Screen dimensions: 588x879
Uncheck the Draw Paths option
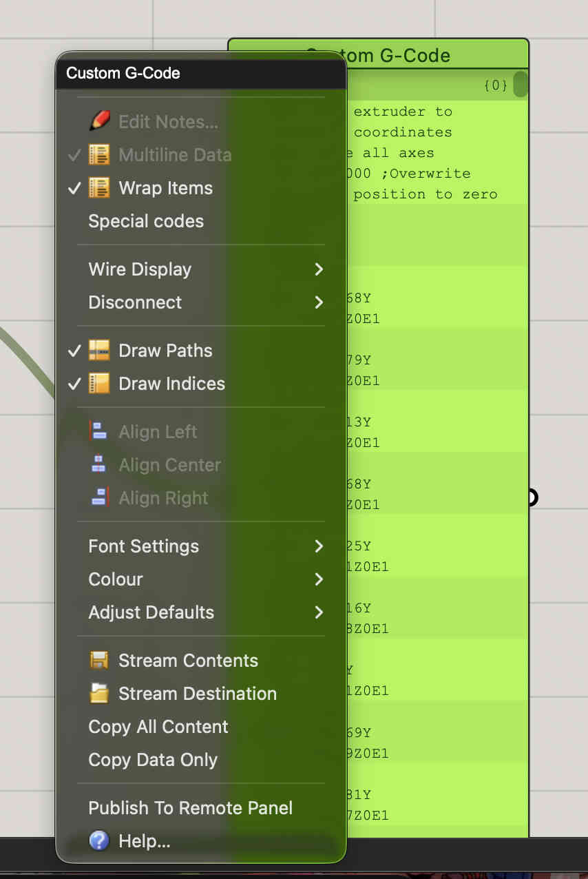coord(74,351)
